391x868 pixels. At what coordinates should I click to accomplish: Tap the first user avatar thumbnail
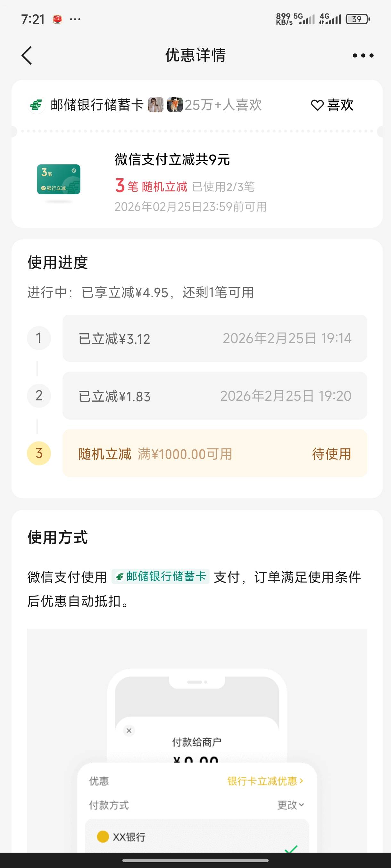point(155,105)
